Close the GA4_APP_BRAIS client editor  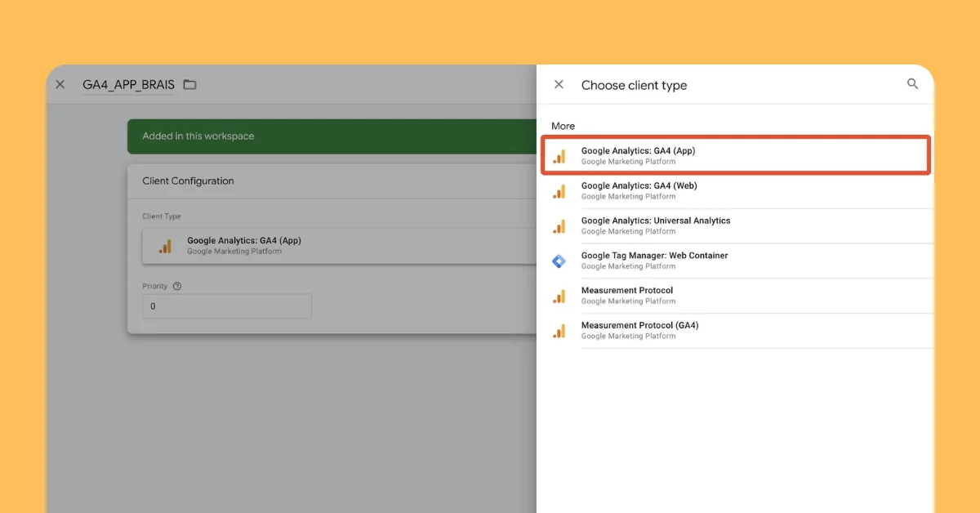click(60, 84)
